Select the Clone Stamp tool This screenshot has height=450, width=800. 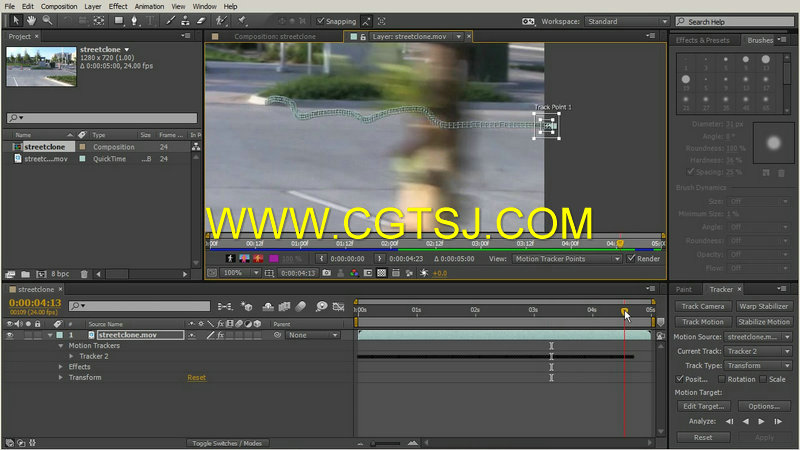click(186, 21)
